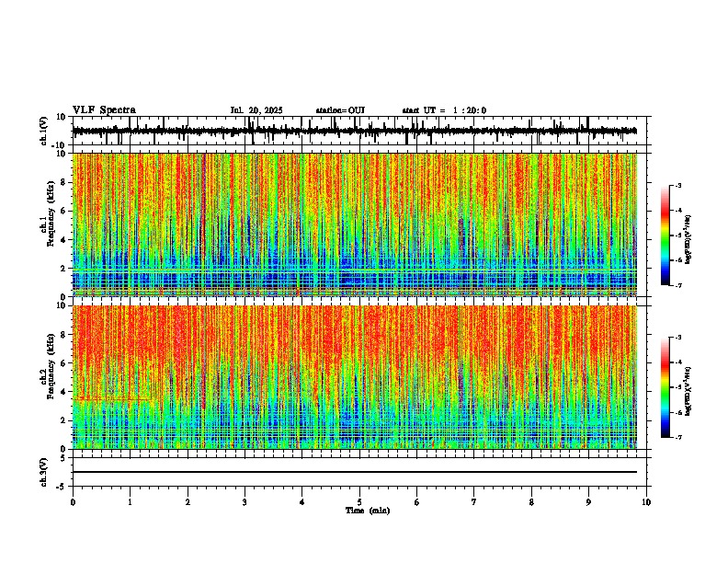Click the ch.1 "Frequency (kHz)" axis label
This screenshot has width=728, height=563.
51,213
